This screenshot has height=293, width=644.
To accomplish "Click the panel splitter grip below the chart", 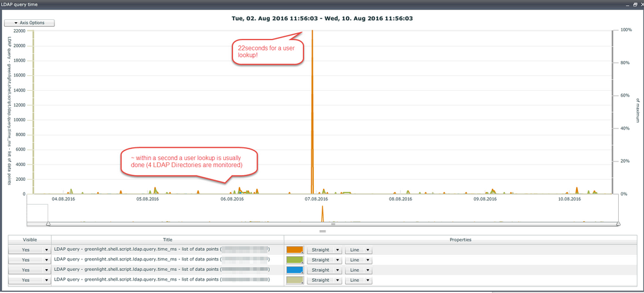I will tap(322, 231).
